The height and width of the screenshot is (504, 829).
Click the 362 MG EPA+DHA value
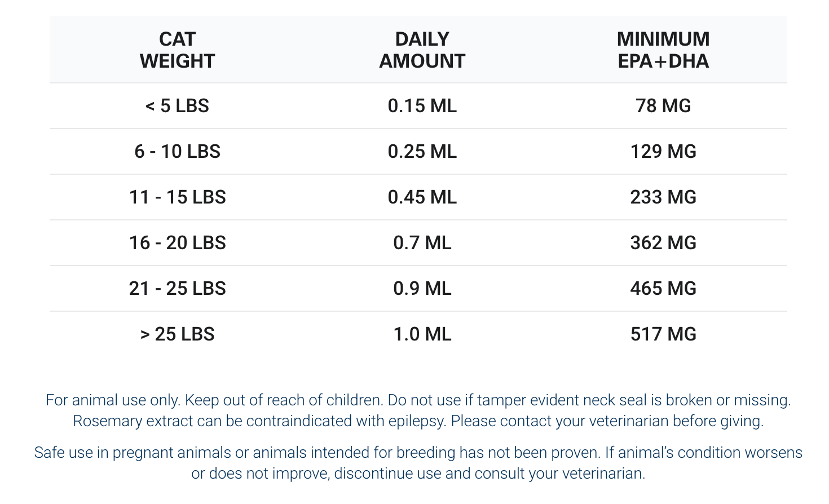tap(663, 243)
